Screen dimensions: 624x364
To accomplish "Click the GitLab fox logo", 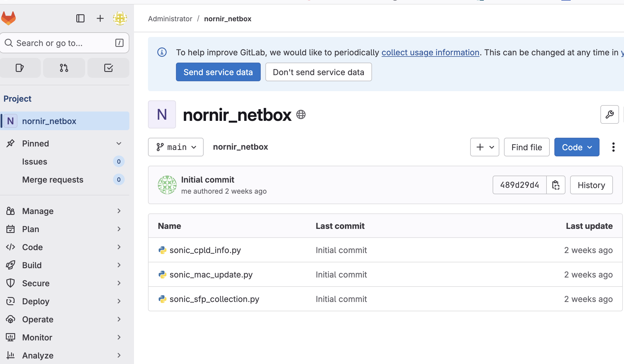I will click(x=8, y=18).
